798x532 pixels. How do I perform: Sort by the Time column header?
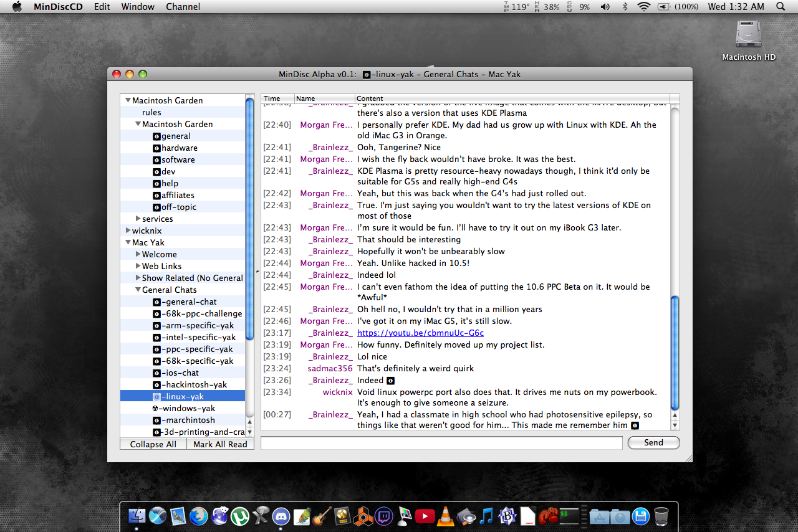click(x=277, y=98)
